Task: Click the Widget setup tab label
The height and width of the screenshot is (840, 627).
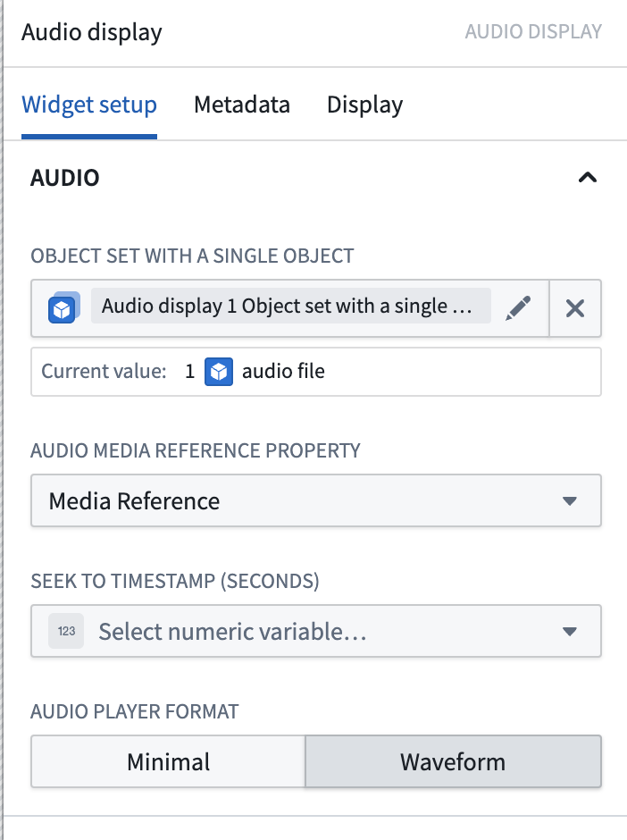Action: pos(89,105)
